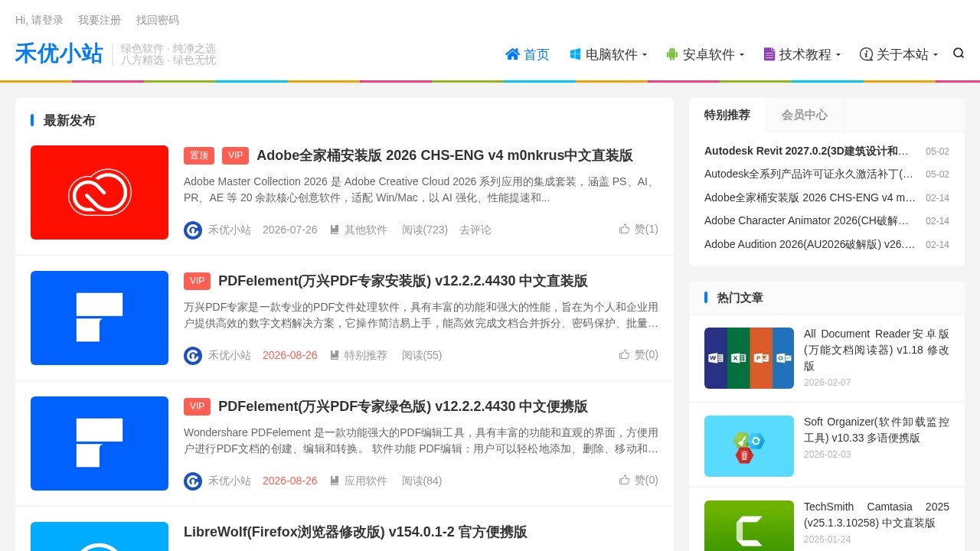Click author avatar in PDFelement绿色版 post

coord(193,481)
